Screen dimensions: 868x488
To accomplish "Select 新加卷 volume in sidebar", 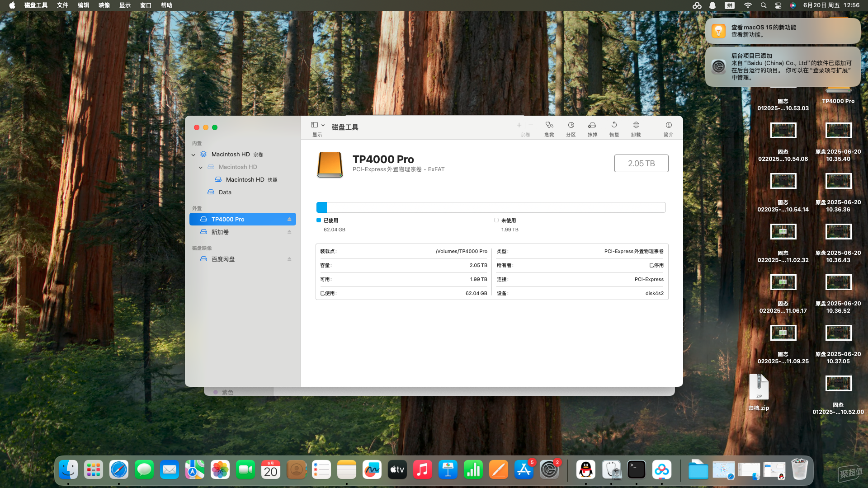I will click(243, 232).
